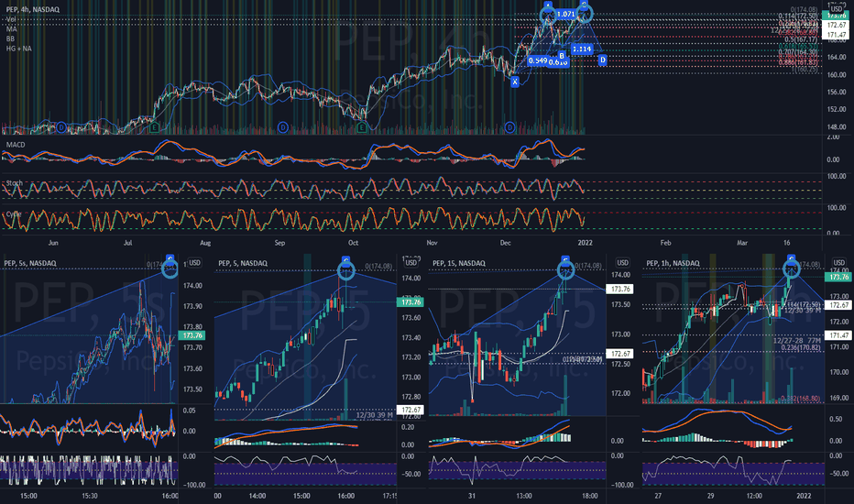Click the 171.47 price label on the 4h axis
The image size is (854, 504).
(836, 35)
